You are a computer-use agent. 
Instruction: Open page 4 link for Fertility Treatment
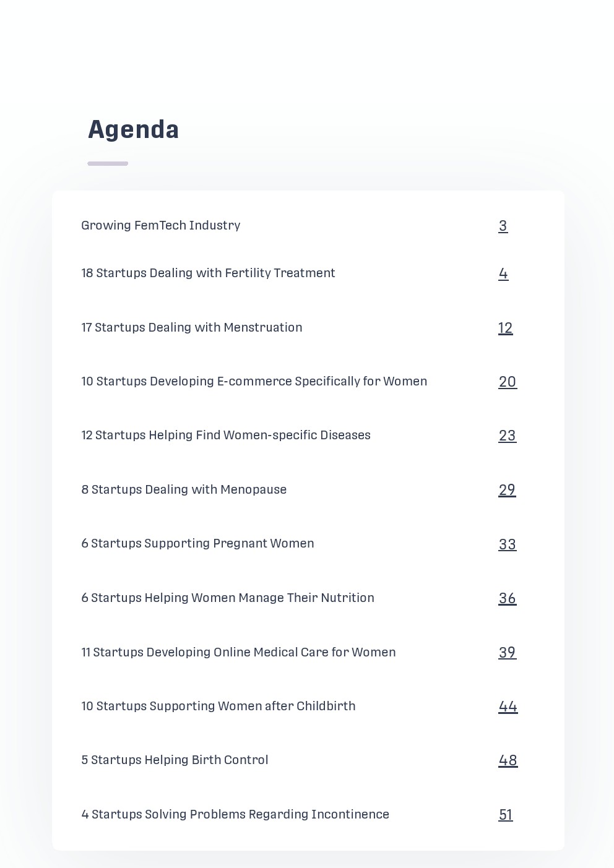click(503, 274)
